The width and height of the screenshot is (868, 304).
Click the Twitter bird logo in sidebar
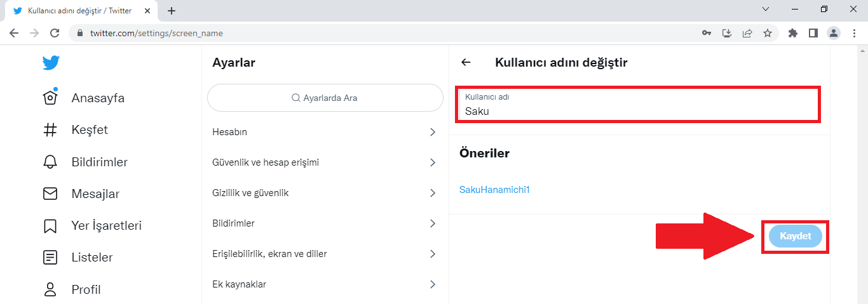[x=51, y=63]
